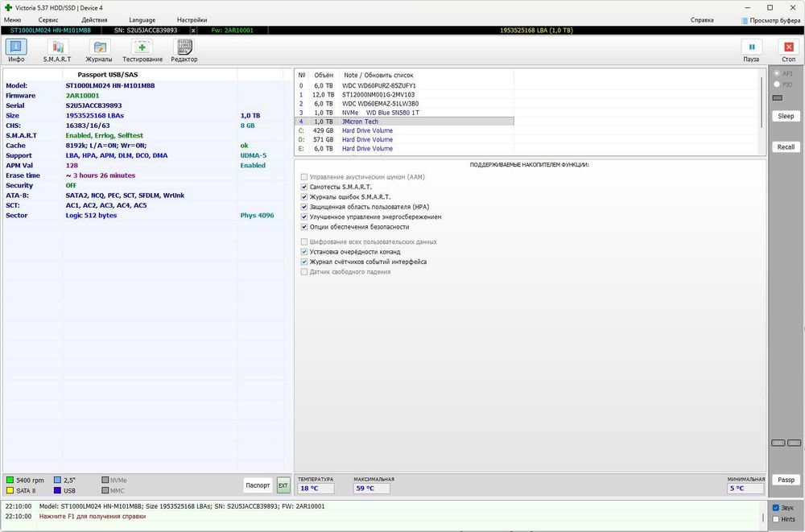Click the log line starting with Model: ST1000LM024
Image resolution: width=805 pixels, height=532 pixels.
click(x=182, y=506)
